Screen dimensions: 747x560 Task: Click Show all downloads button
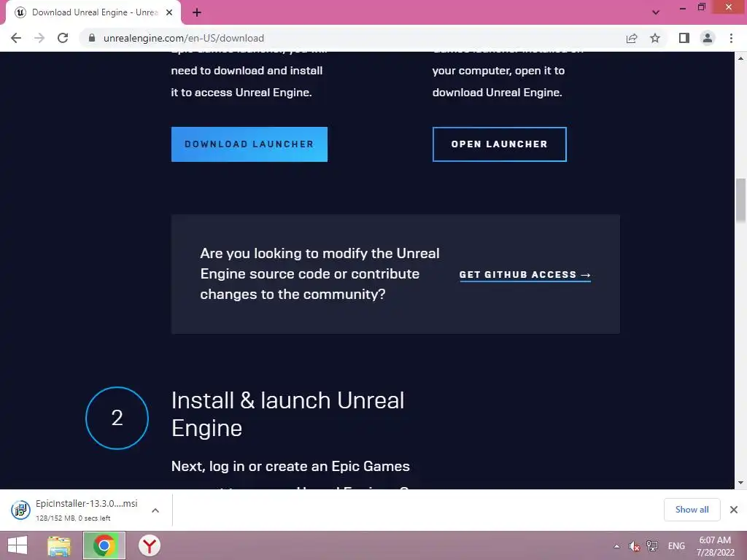(692, 510)
